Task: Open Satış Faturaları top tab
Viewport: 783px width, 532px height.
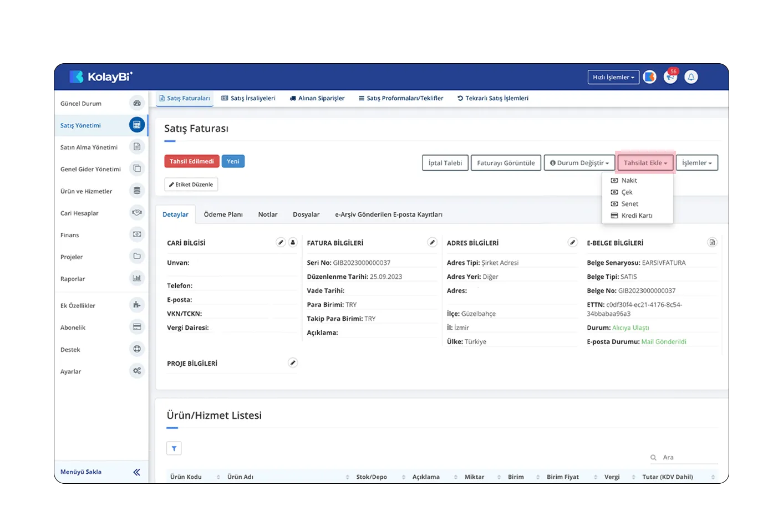Action: (185, 98)
